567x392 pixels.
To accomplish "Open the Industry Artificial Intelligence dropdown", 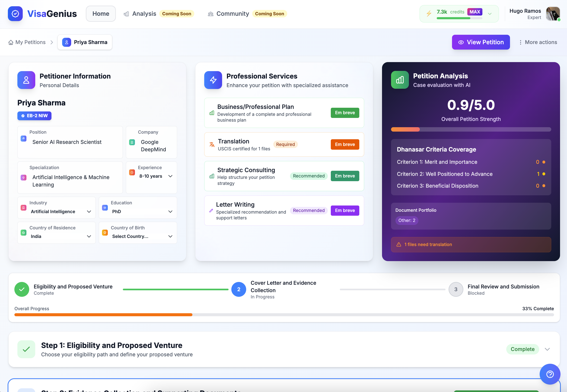I will click(x=61, y=212).
